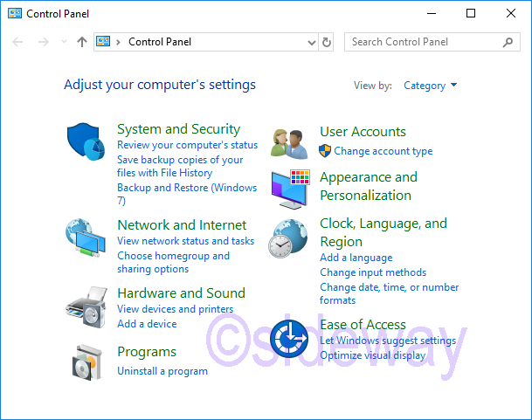Image resolution: width=532 pixels, height=420 pixels.
Task: Expand the address bar history dropdown
Action: (x=313, y=42)
